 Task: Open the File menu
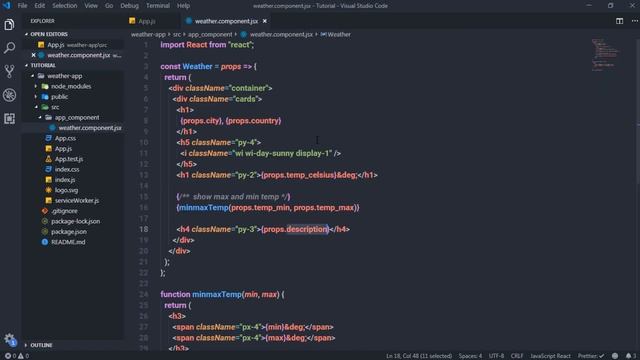22,6
